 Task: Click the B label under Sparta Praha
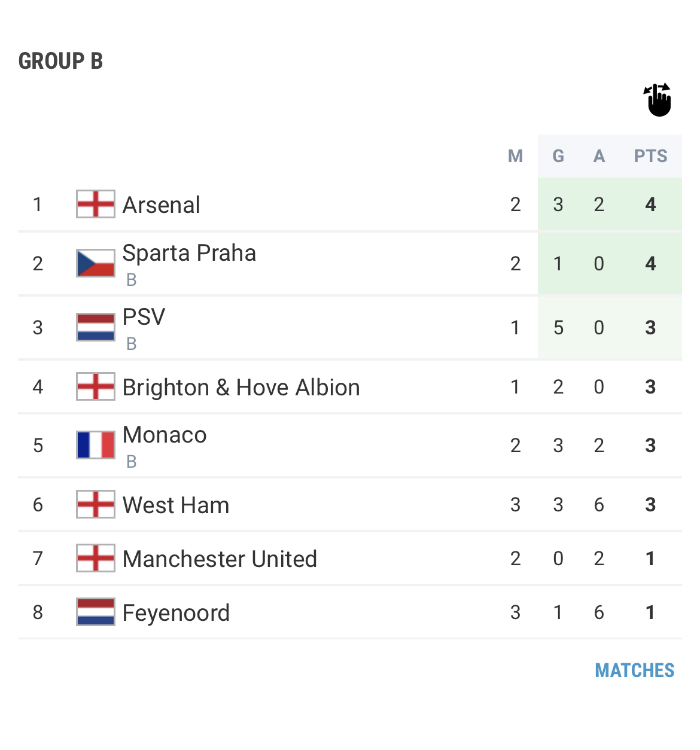[132, 280]
